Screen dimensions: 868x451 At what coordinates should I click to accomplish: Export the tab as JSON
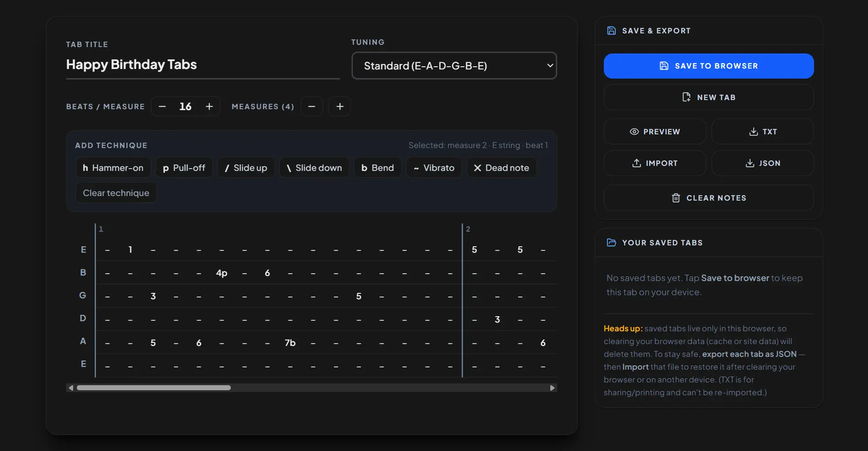pyautogui.click(x=762, y=163)
